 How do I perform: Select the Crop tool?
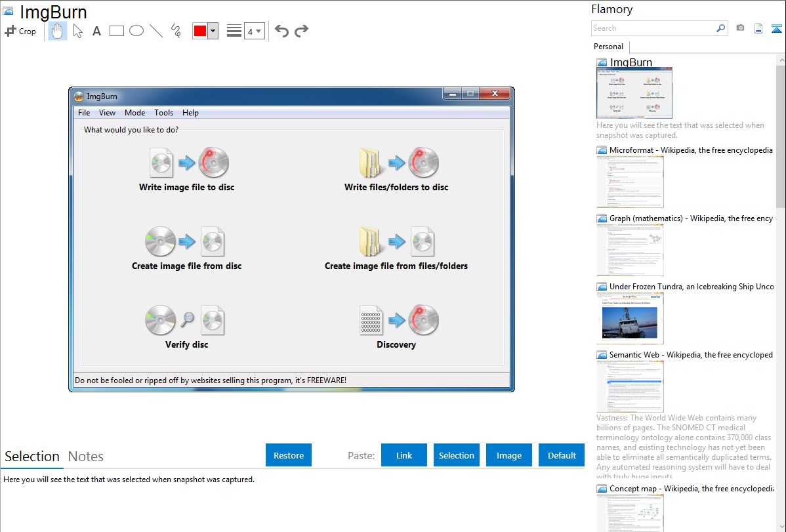20,31
